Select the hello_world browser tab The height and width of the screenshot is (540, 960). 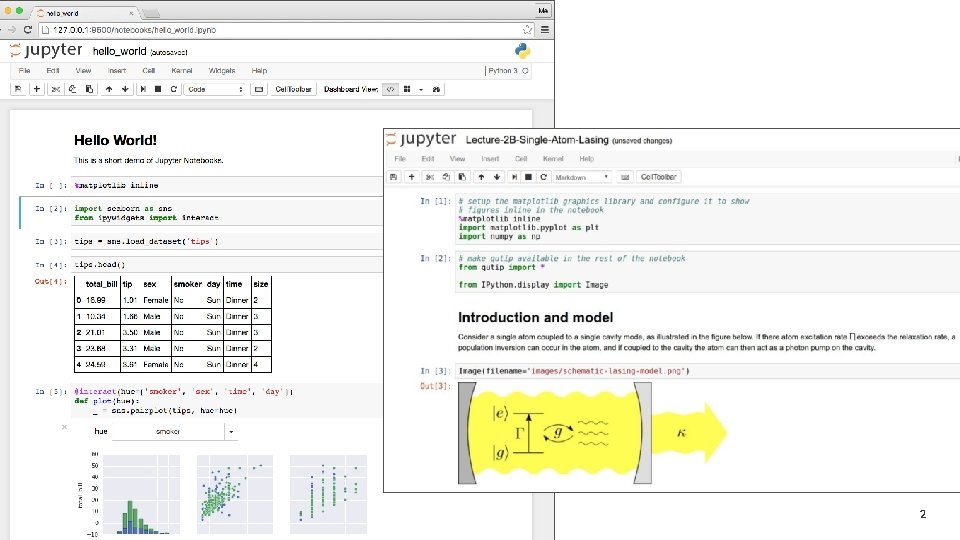(x=86, y=13)
